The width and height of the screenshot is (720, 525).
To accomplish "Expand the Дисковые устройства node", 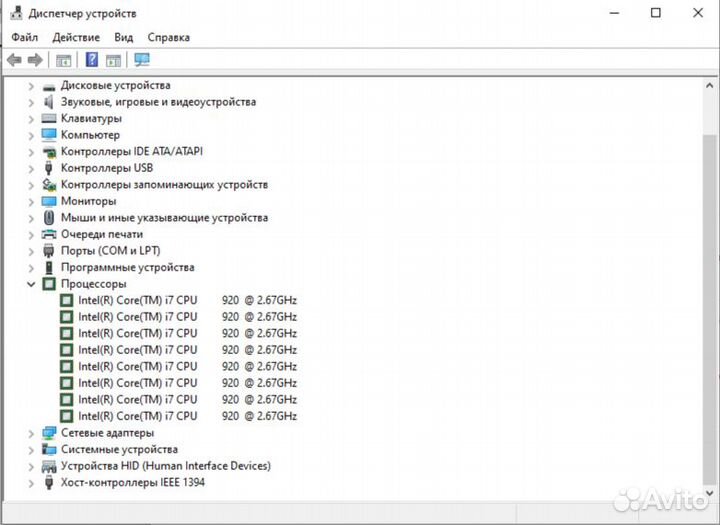I will tap(31, 86).
